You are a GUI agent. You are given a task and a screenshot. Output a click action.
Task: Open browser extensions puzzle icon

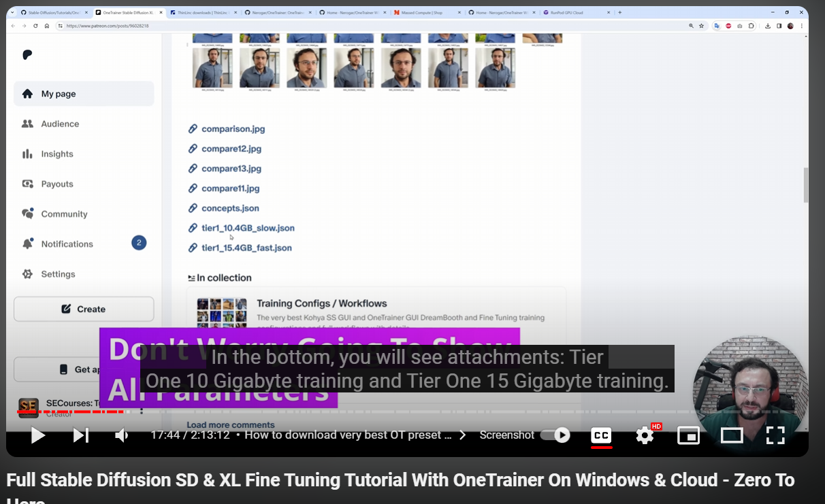(x=751, y=26)
